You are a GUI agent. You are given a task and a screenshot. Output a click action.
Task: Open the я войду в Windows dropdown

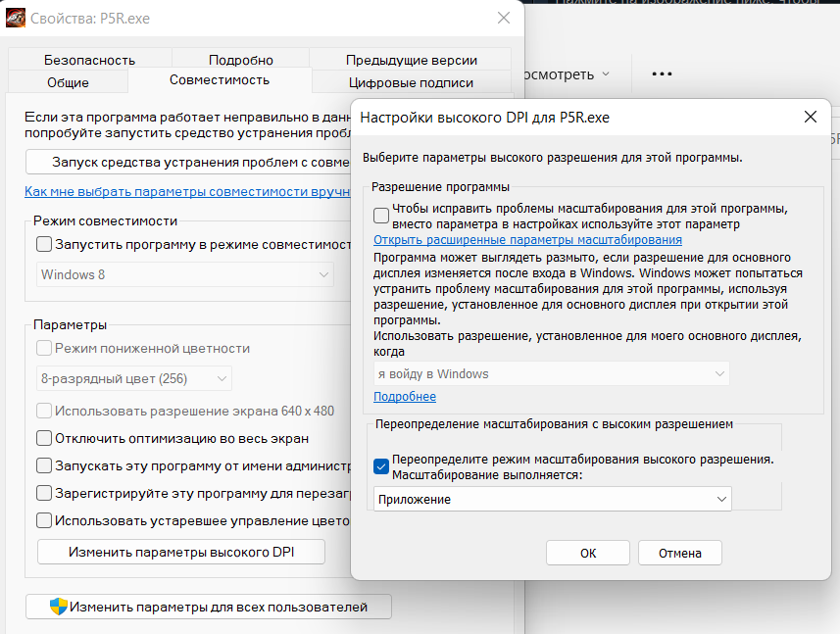click(x=551, y=373)
